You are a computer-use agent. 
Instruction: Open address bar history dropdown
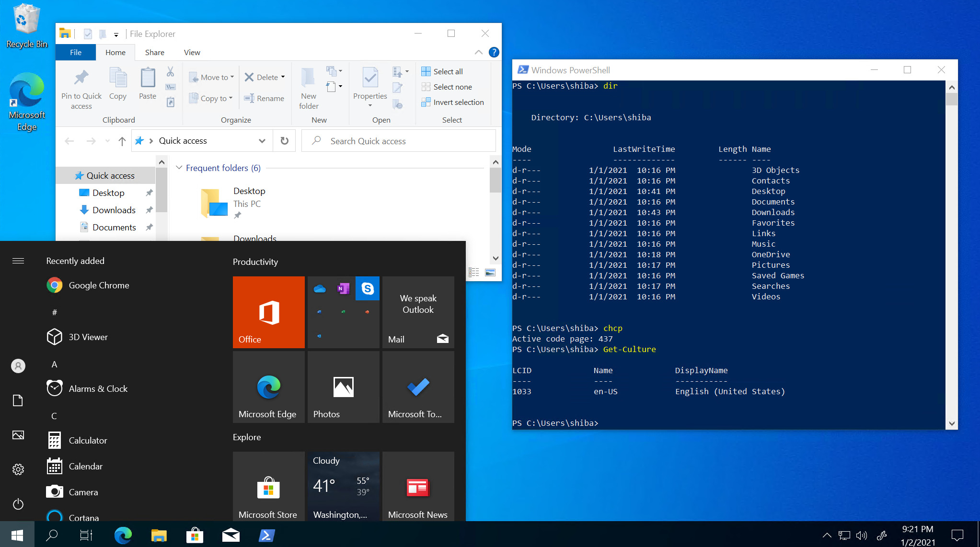click(262, 141)
